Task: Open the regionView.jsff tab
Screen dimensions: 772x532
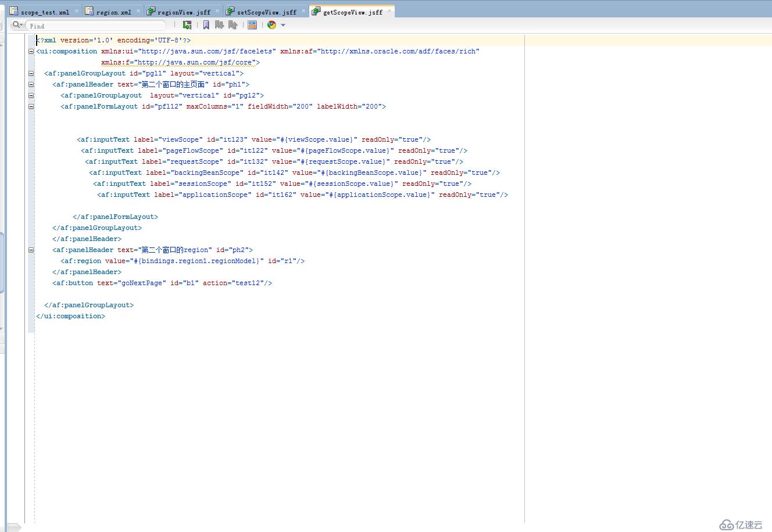Action: [184, 12]
